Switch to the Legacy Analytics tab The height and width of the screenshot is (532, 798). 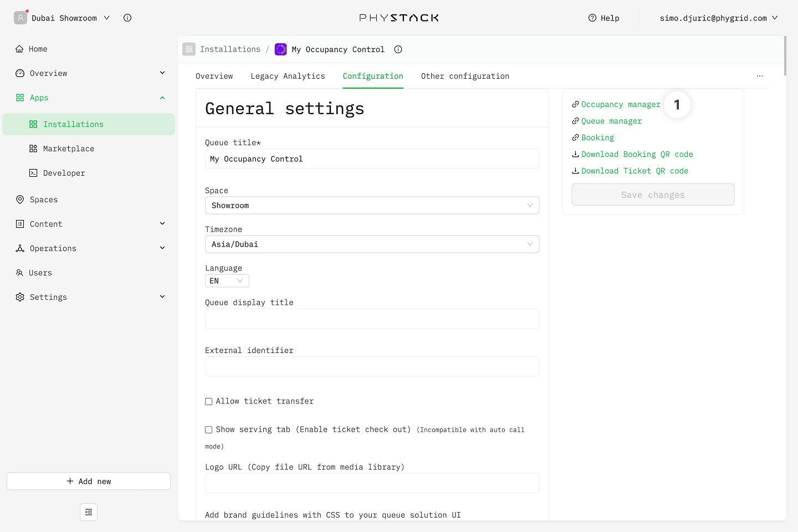[288, 76]
